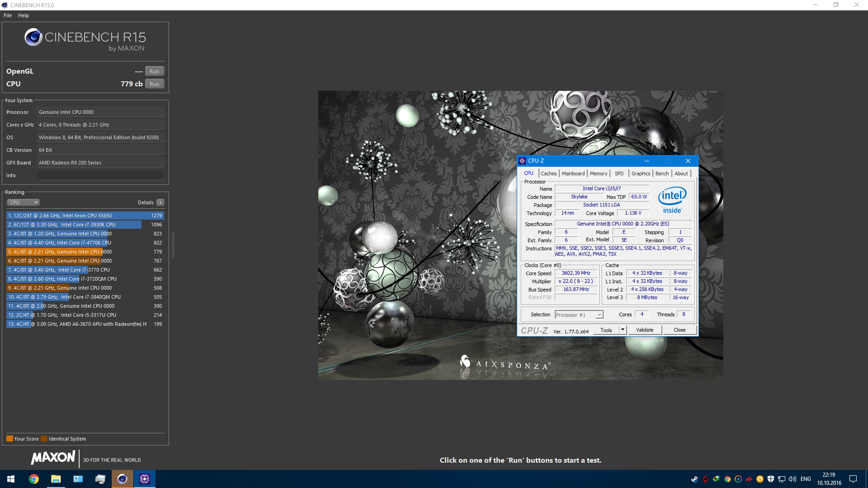Open the volume speaker tray icon
Screen dimensions: 868x488
[792, 479]
